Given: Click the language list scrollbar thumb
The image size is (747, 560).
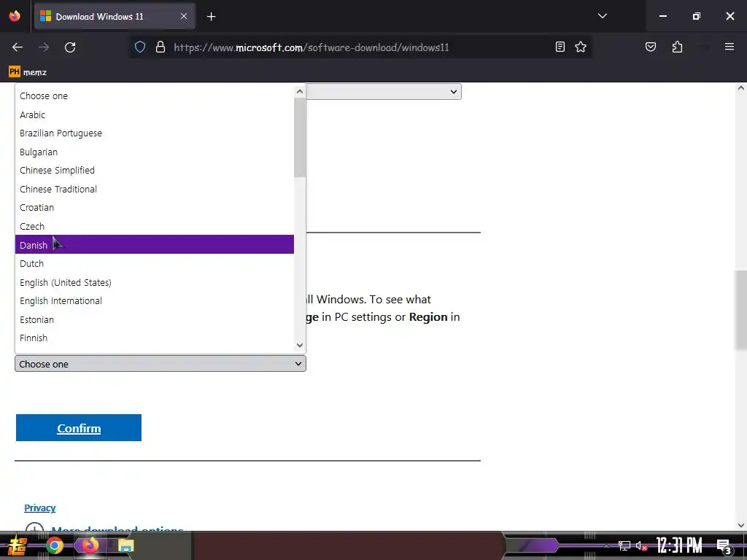Looking at the screenshot, I should [300, 137].
